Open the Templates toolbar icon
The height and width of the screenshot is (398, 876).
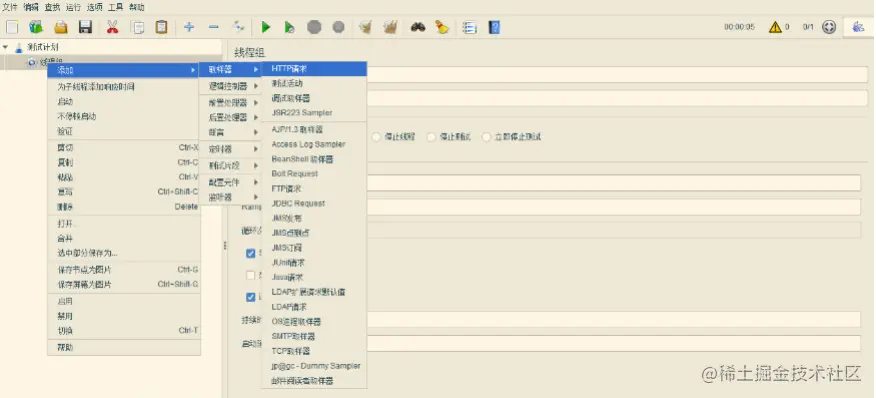tap(36, 27)
